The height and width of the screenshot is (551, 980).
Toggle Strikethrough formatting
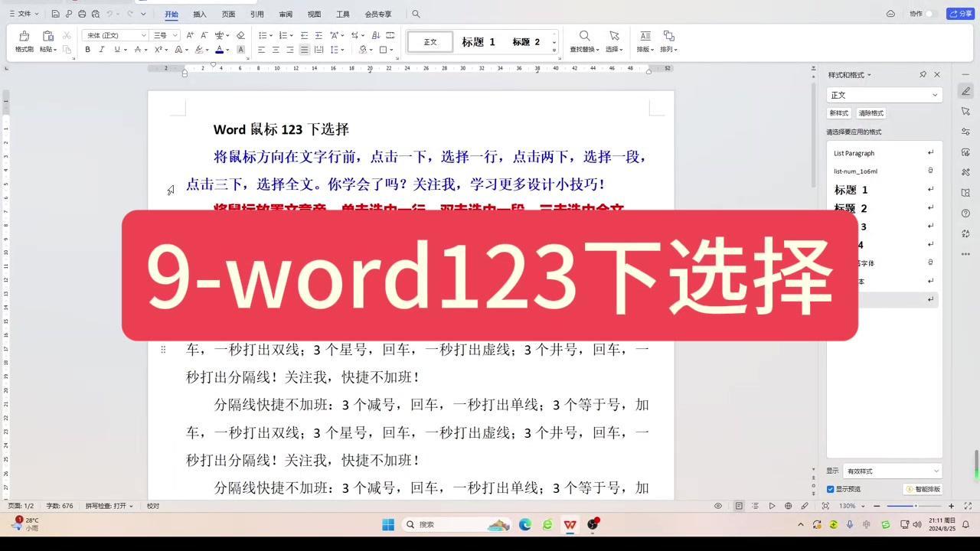tap(138, 50)
